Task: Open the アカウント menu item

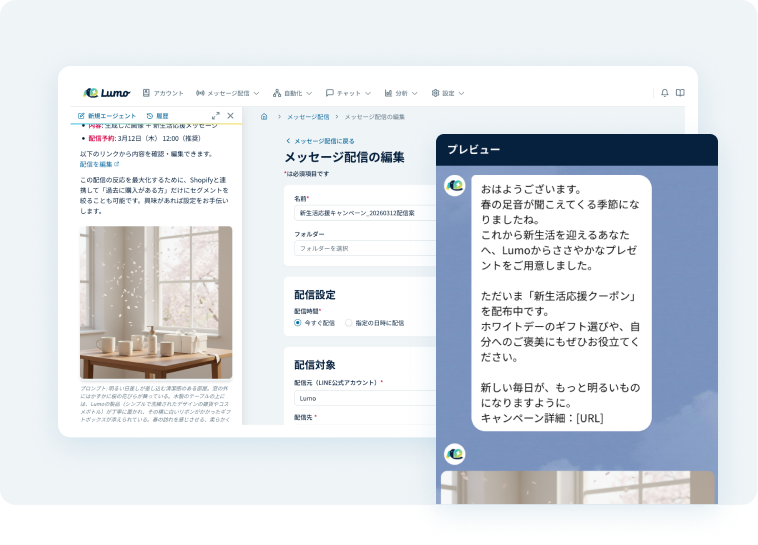Action: 163,93
